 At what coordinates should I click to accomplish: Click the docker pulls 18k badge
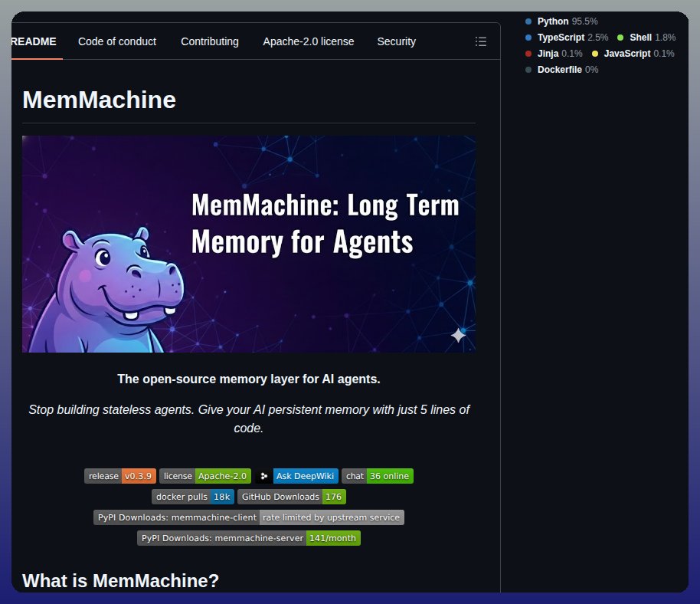(x=193, y=497)
